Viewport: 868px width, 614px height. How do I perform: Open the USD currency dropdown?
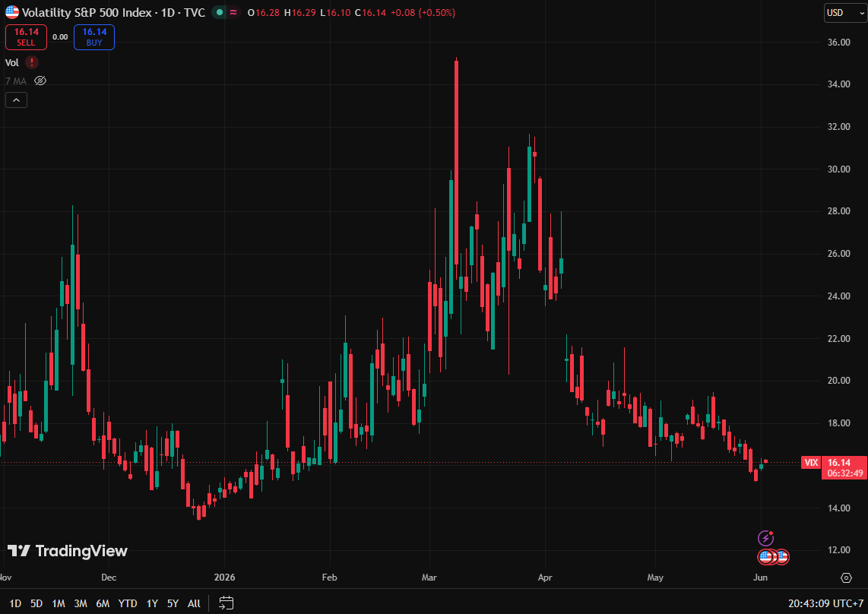[844, 12]
